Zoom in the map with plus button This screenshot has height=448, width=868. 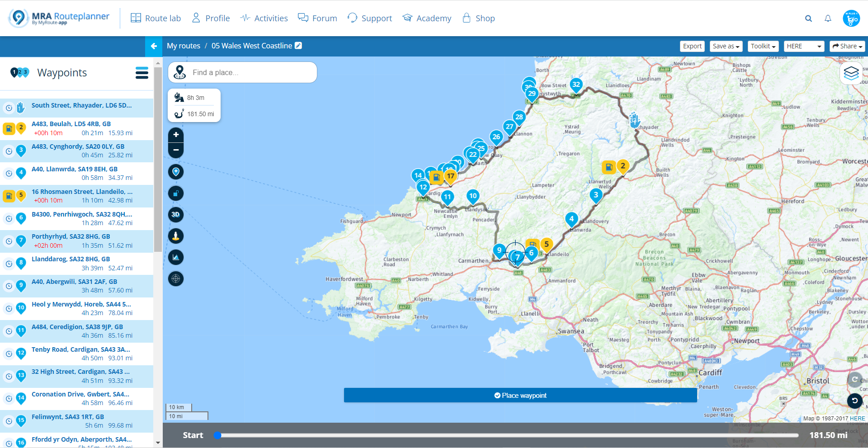(176, 135)
